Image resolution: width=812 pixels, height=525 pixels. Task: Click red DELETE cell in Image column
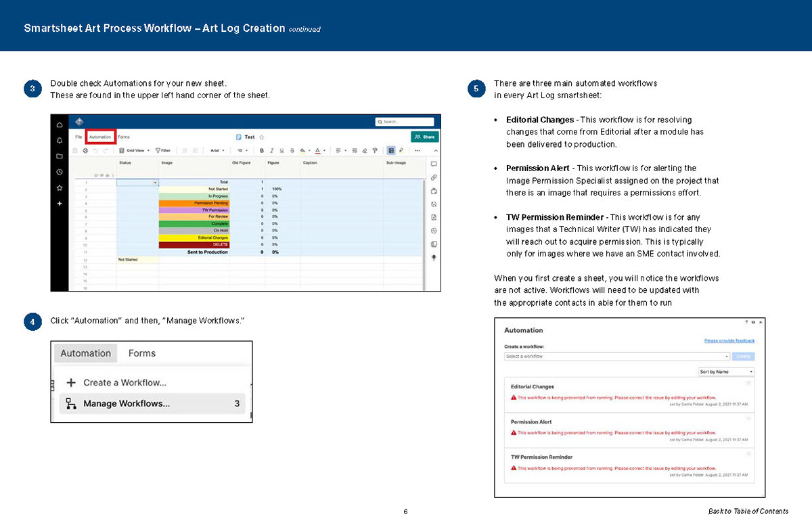[194, 244]
